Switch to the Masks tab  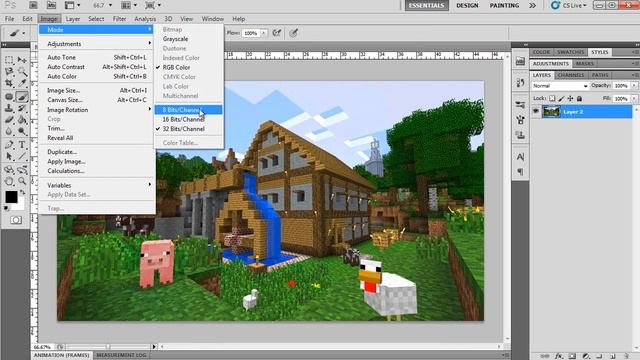pos(584,64)
